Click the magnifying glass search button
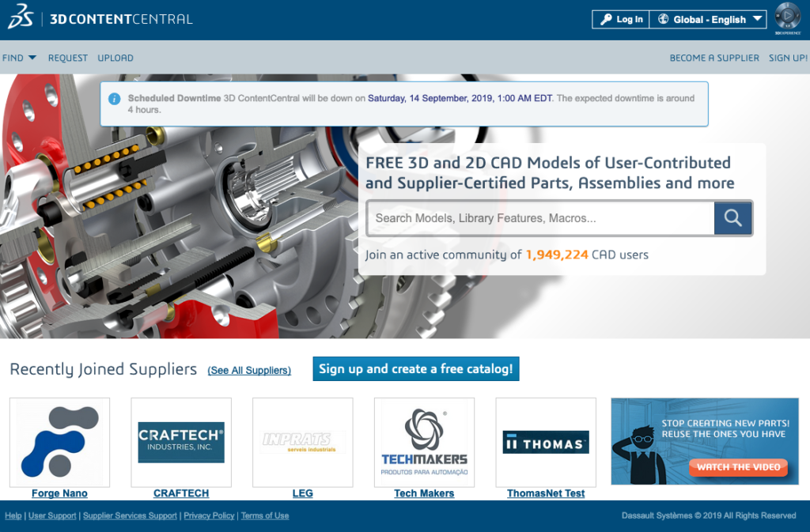This screenshot has width=810, height=532. (732, 218)
